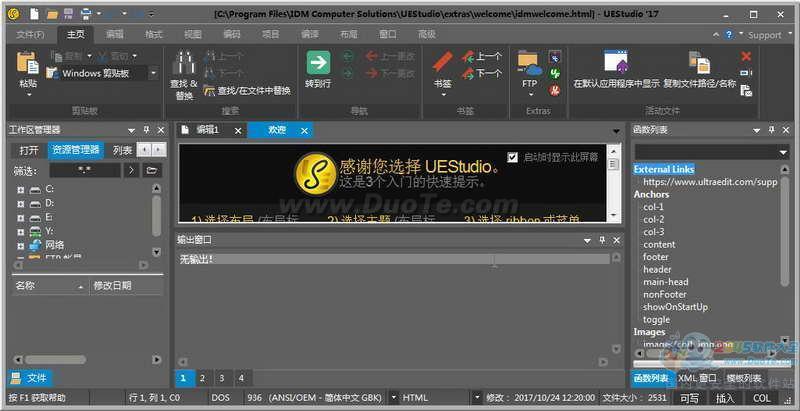Click the 复制文件路径/名称 icon
The width and height of the screenshot is (800, 411).
point(699,63)
